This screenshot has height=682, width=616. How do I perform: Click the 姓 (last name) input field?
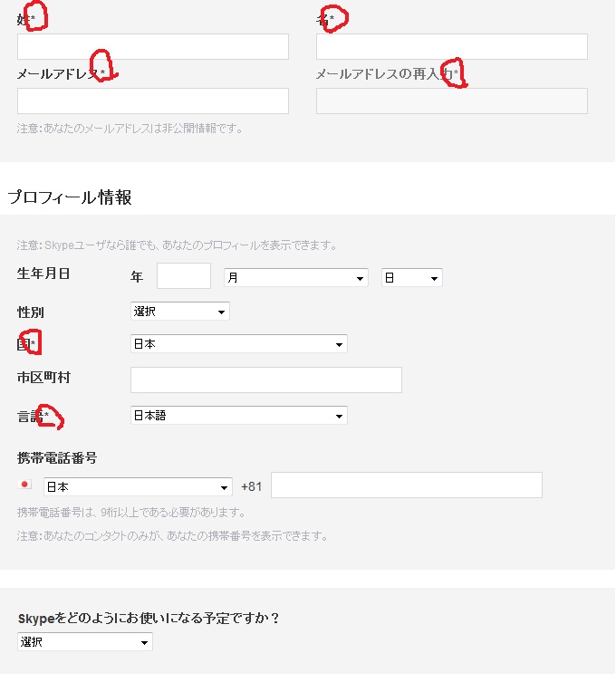point(153,46)
